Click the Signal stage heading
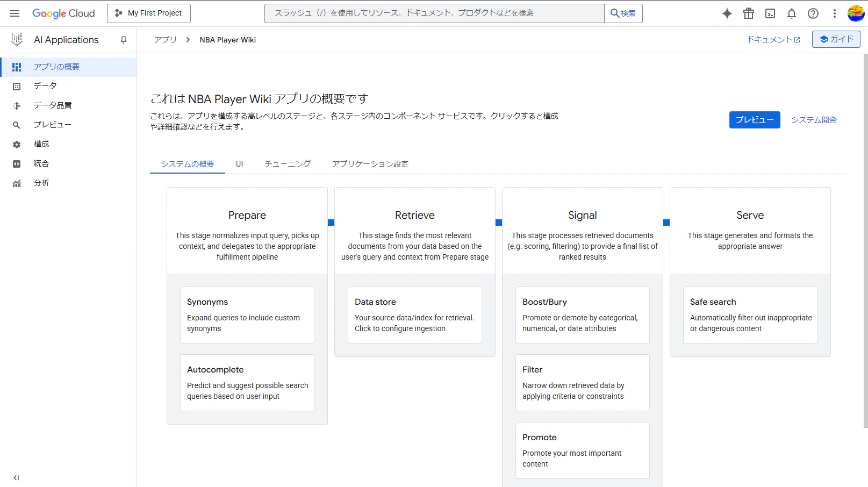The image size is (868, 487). point(583,215)
